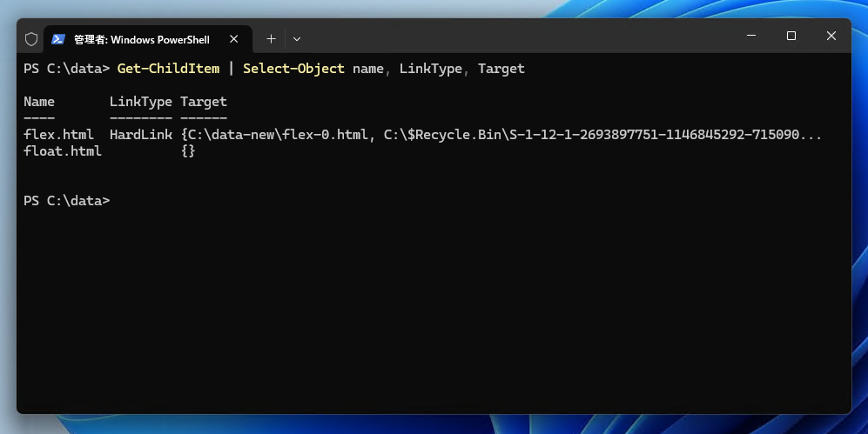Click the Name column header

39,102
